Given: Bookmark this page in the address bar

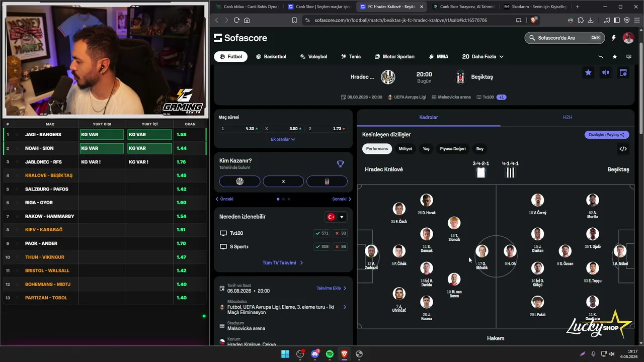Looking at the screenshot, I should (294, 20).
